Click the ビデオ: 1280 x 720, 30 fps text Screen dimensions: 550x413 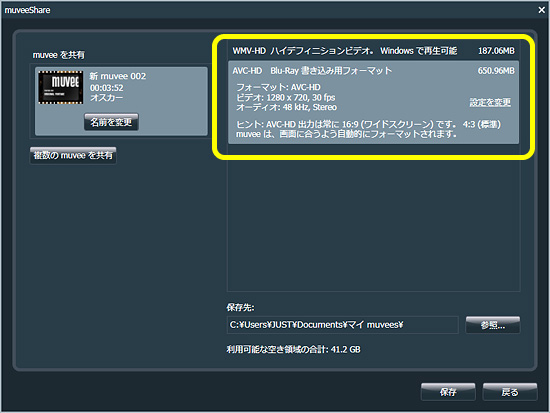tap(286, 97)
